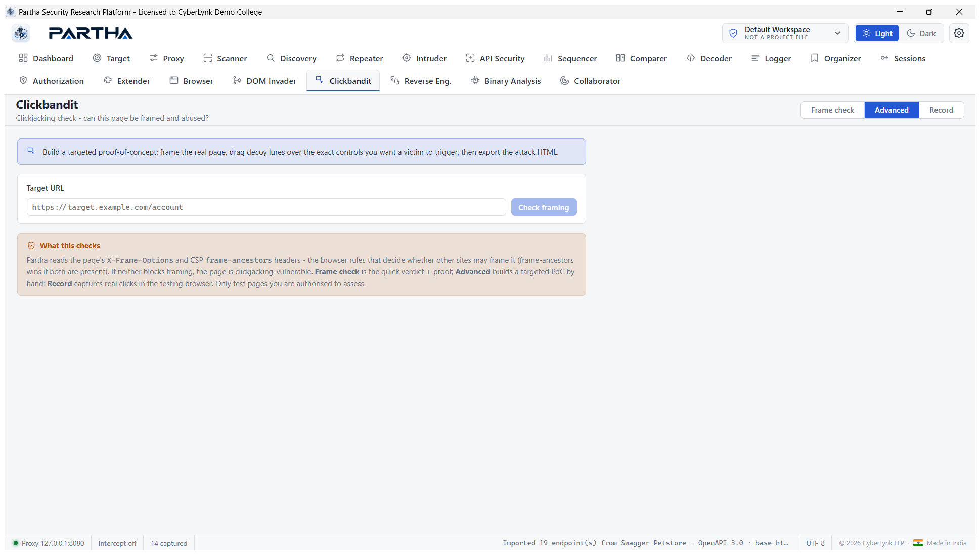Click the Partha logo emblem icon

(21, 33)
